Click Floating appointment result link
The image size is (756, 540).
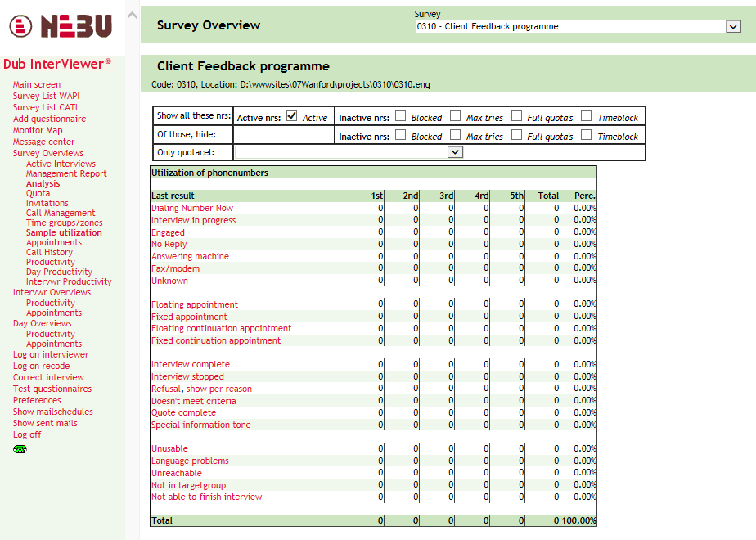pyautogui.click(x=195, y=304)
